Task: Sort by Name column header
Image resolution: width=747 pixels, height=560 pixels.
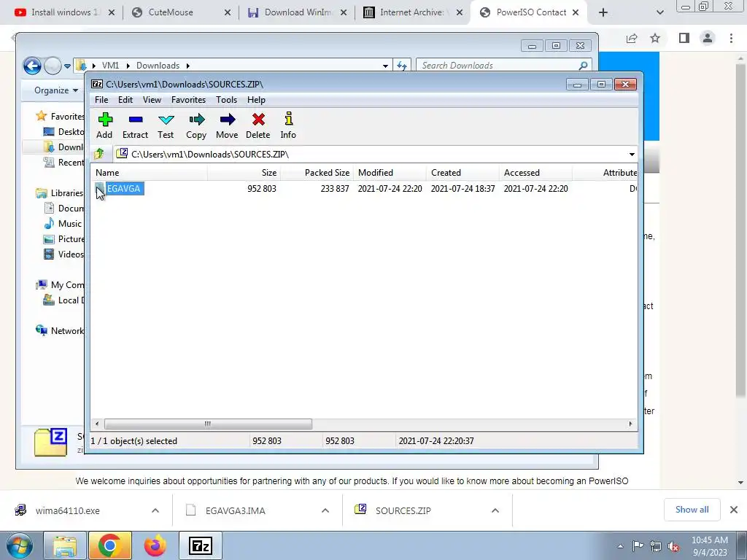Action: point(150,173)
